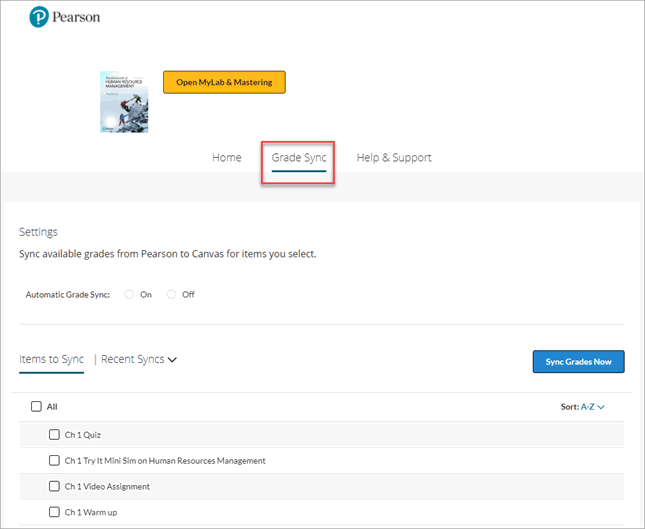This screenshot has height=529, width=645.
Task: Select the Grade Sync tab
Action: click(299, 158)
